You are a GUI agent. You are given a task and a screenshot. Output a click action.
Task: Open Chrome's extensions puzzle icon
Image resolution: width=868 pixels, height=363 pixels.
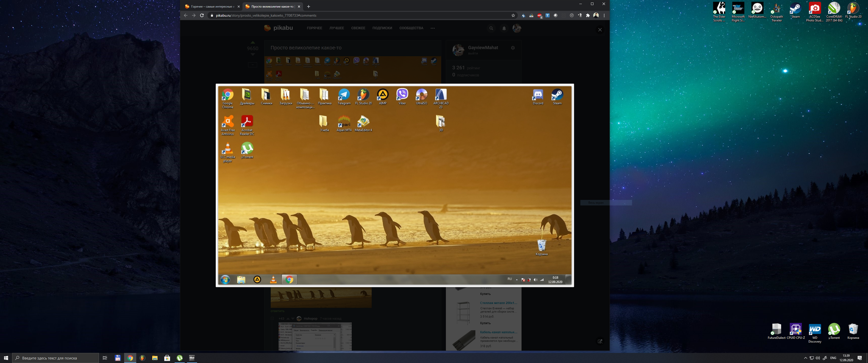tap(588, 16)
